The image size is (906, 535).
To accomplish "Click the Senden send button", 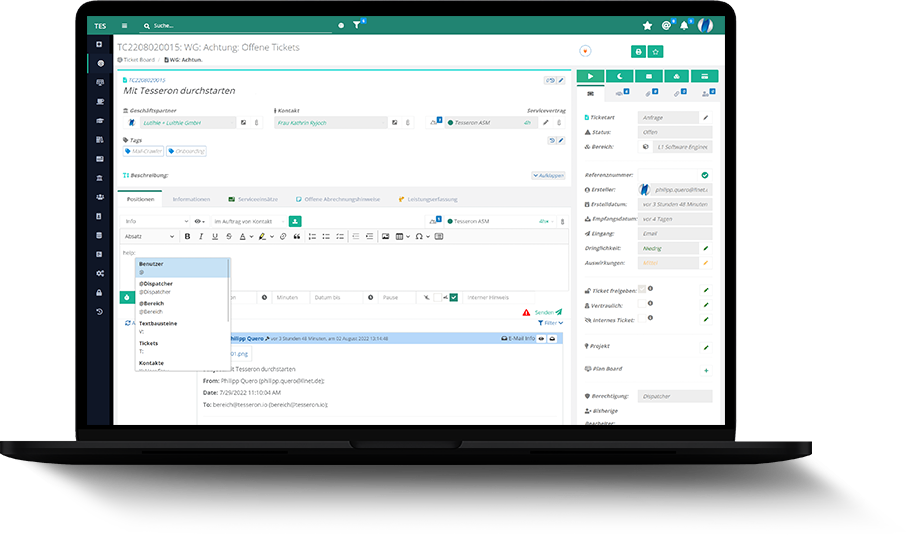I will pos(548,312).
